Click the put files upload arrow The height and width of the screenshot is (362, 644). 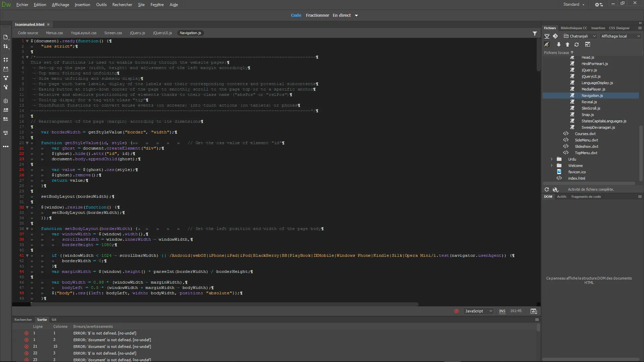[x=568, y=45]
